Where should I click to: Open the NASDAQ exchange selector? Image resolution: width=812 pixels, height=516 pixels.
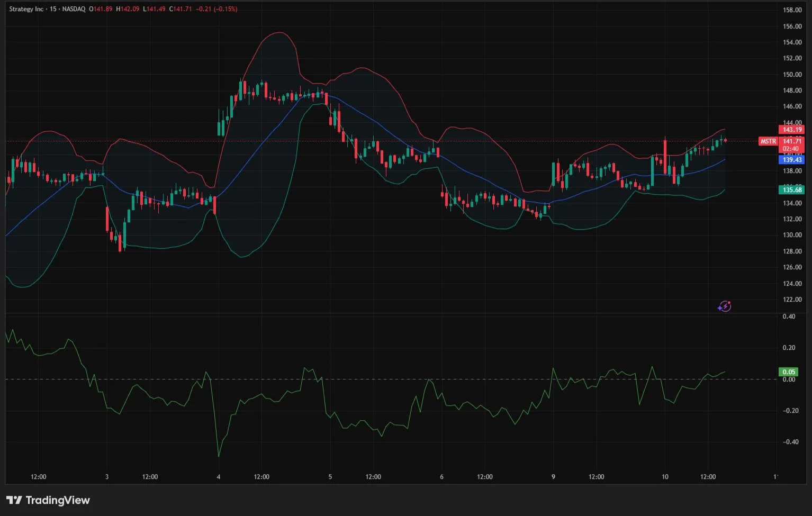click(x=74, y=8)
